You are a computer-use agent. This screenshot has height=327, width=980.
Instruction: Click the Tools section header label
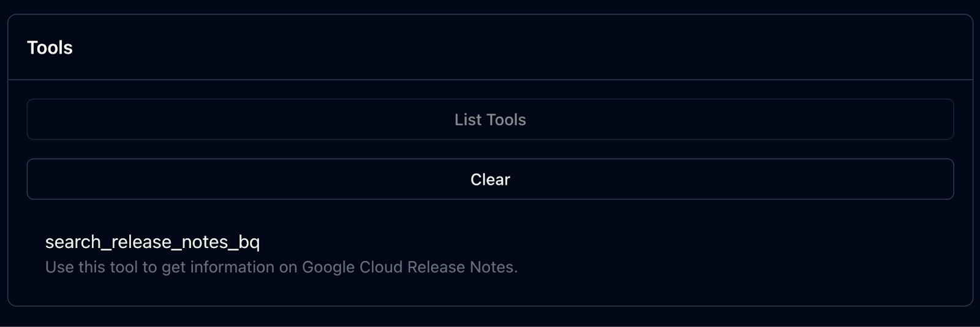[50, 48]
